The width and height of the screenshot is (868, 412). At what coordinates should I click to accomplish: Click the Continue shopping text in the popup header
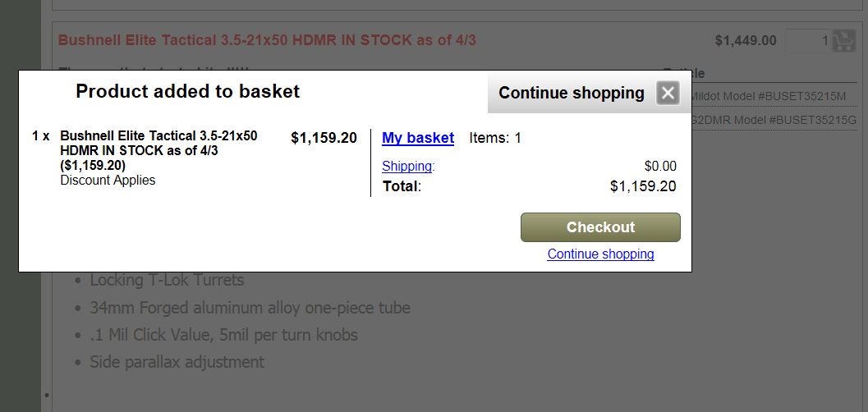tap(571, 93)
